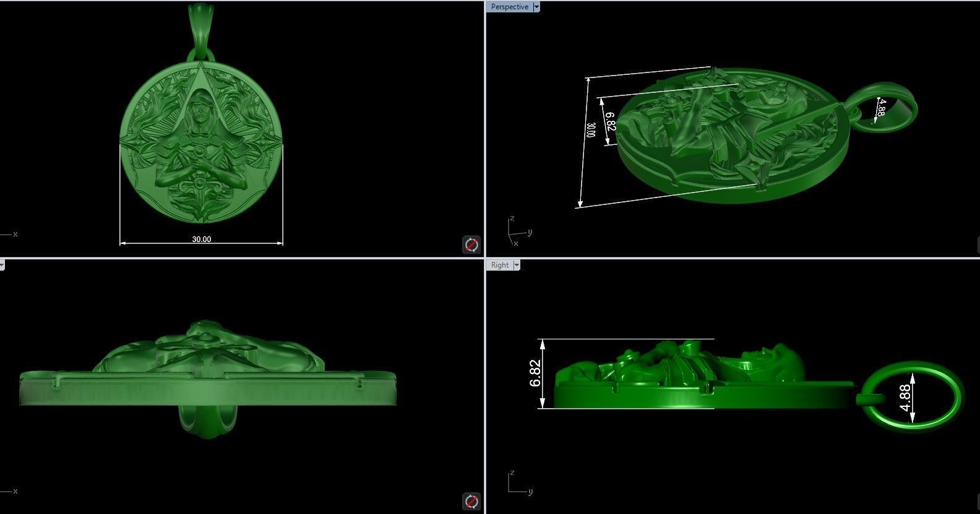This screenshot has width=980, height=514.
Task: Click the xyz axis icon in Perspective viewport
Action: click(x=518, y=231)
